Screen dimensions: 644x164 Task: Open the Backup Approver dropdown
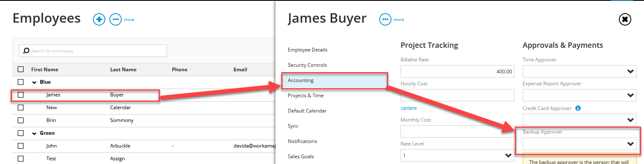pyautogui.click(x=579, y=144)
